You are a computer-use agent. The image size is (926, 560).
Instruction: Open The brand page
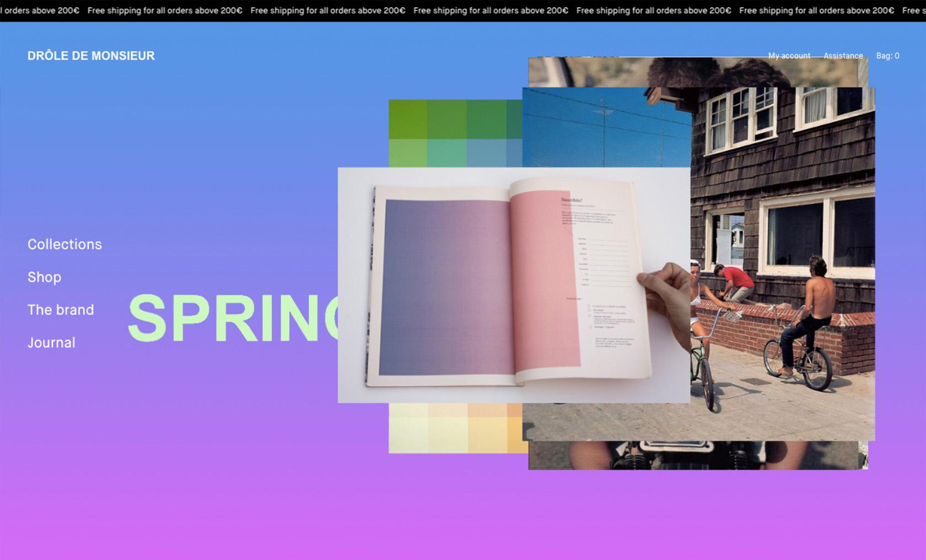[61, 310]
